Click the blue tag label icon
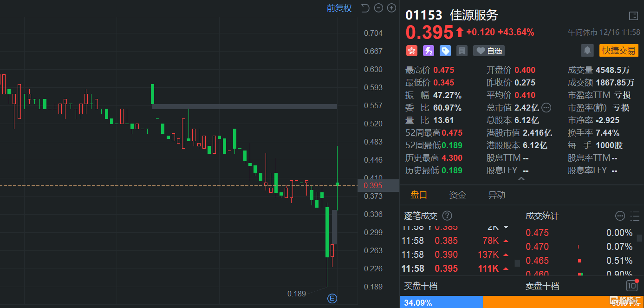Viewport: 644px width, 308px height. [x=445, y=51]
